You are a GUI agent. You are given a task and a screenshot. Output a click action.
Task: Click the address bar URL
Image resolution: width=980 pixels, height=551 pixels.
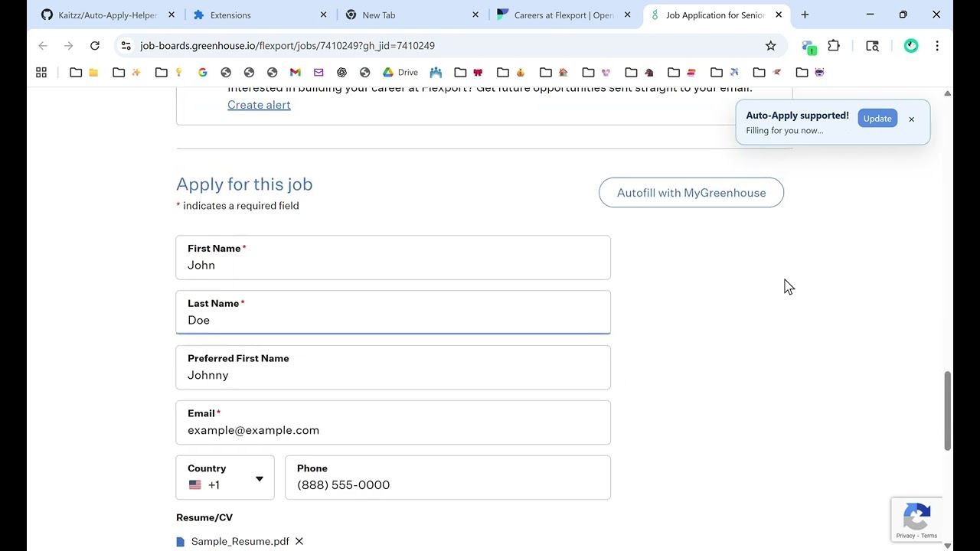click(287, 46)
